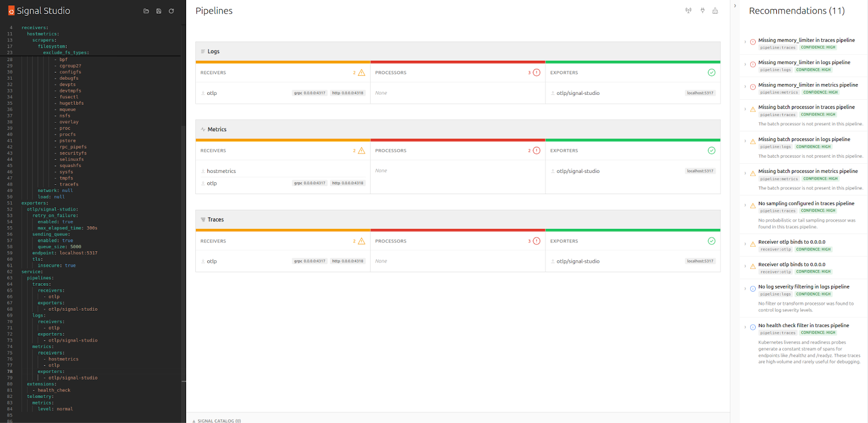Expand Missing batch processor in metrics pipeline
Viewport: 868px width, 423px height.
(x=745, y=173)
